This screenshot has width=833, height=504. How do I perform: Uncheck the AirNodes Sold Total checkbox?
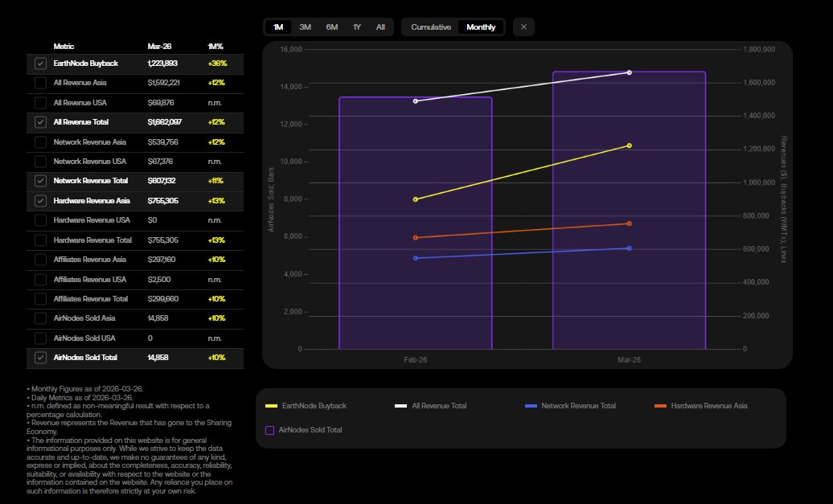[x=40, y=358]
